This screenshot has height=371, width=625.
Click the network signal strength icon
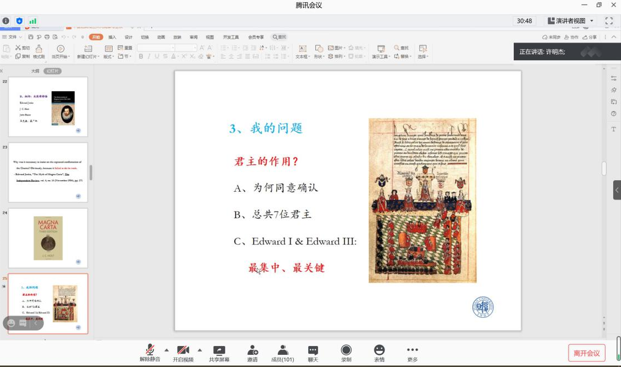33,21
